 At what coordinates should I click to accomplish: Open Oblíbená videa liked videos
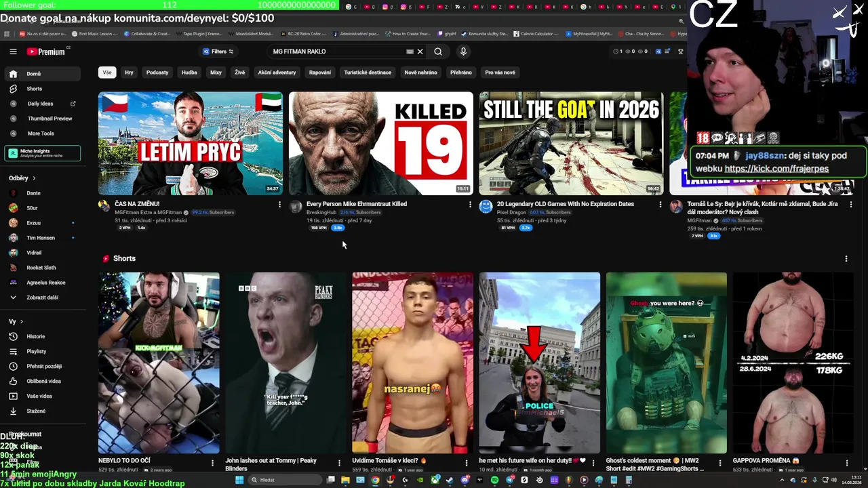(x=42, y=382)
